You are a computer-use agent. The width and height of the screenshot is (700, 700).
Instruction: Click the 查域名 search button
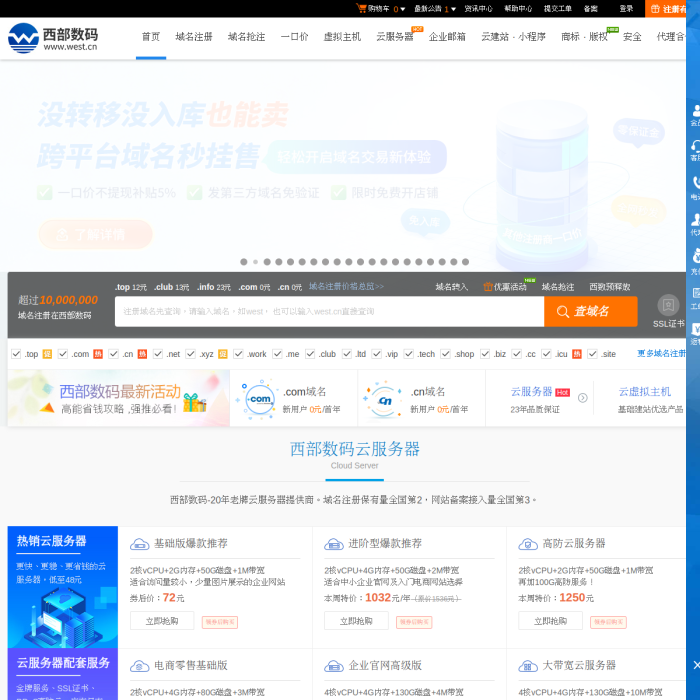tap(591, 311)
